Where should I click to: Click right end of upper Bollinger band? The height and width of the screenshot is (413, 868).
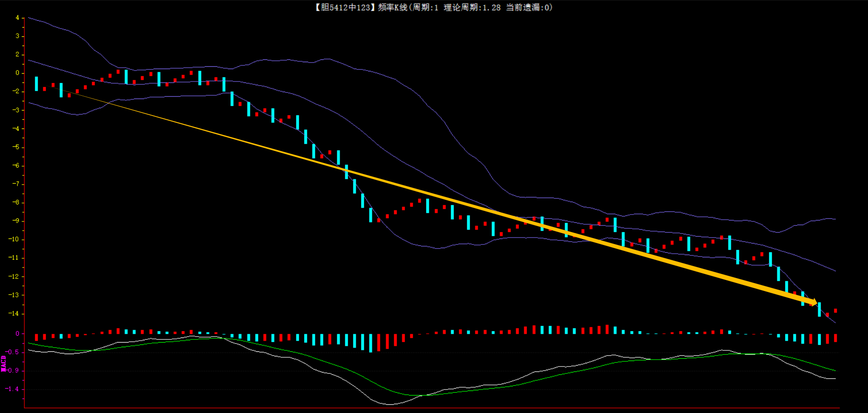(835, 219)
